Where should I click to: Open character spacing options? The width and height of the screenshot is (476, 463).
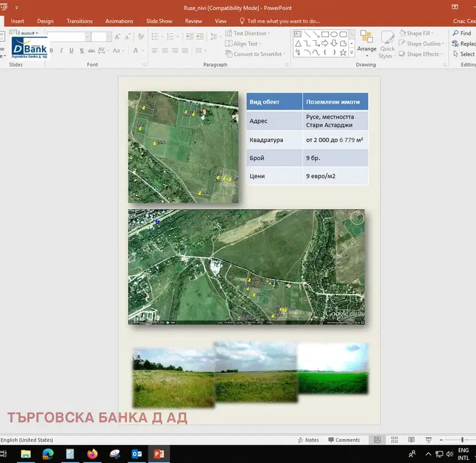(103, 50)
